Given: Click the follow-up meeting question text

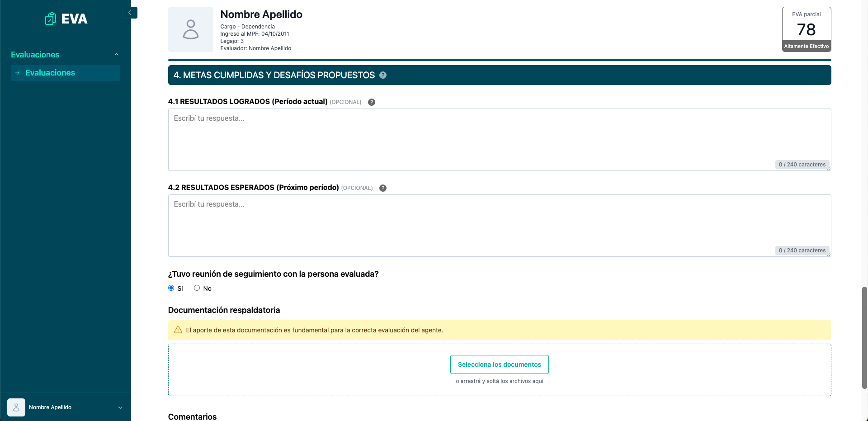Looking at the screenshot, I should point(274,274).
